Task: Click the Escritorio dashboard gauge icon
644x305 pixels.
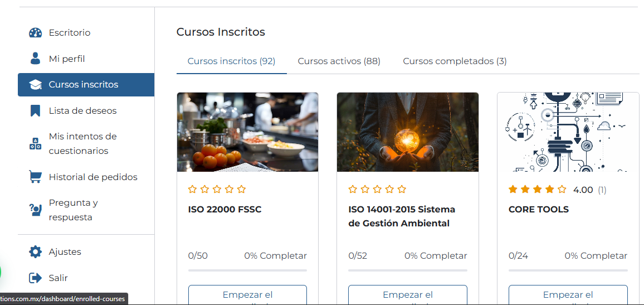Action: click(35, 32)
